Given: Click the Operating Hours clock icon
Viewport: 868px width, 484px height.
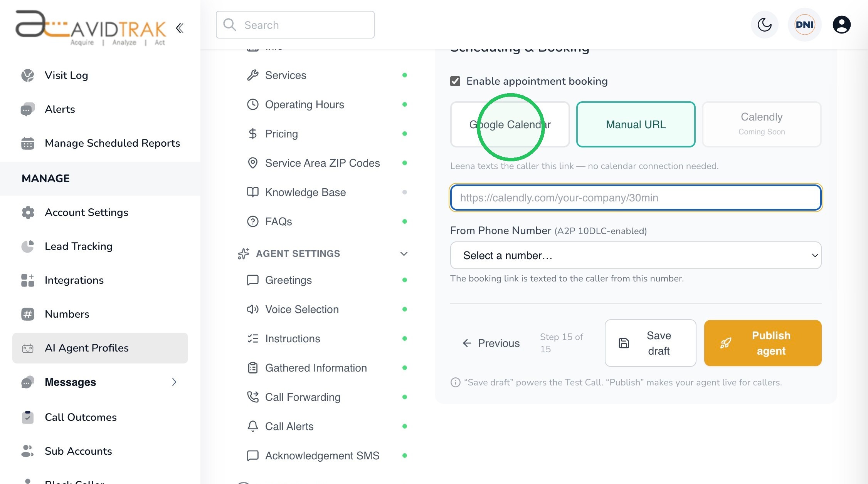Looking at the screenshot, I should click(252, 105).
